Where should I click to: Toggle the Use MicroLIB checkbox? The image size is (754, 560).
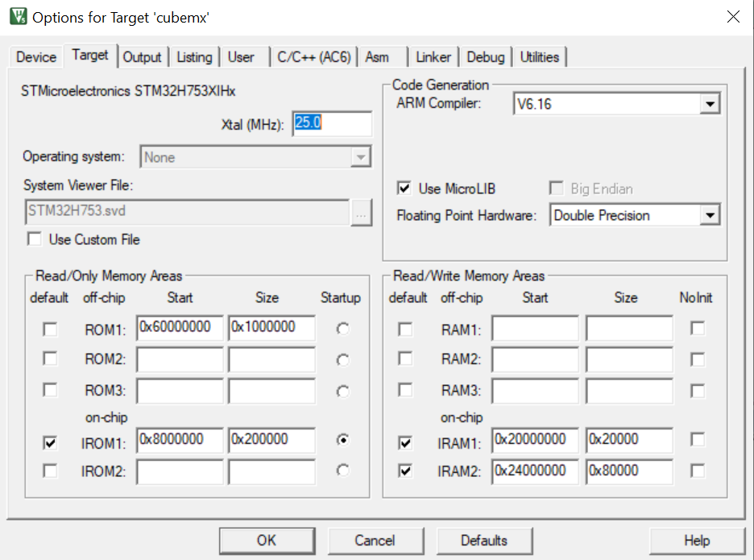pyautogui.click(x=404, y=188)
